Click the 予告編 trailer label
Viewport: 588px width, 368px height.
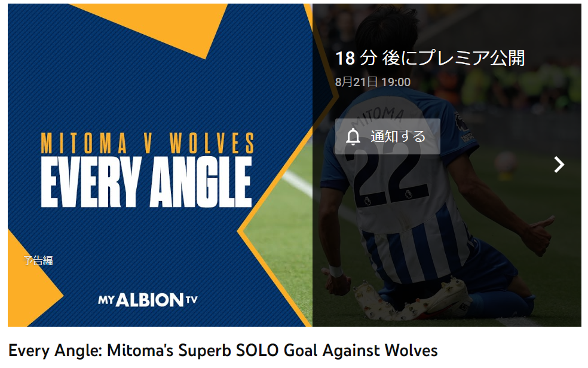click(x=38, y=260)
